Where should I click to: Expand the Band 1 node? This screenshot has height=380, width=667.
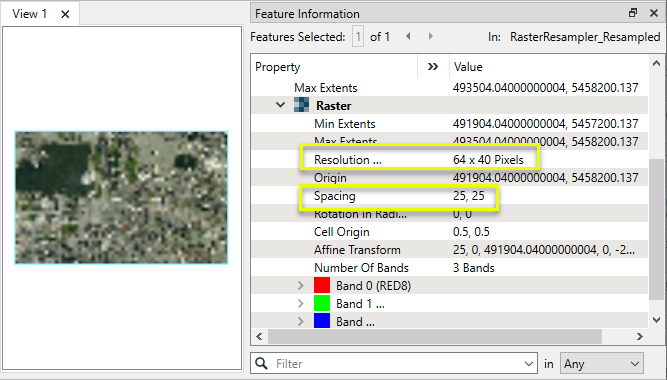(300, 303)
